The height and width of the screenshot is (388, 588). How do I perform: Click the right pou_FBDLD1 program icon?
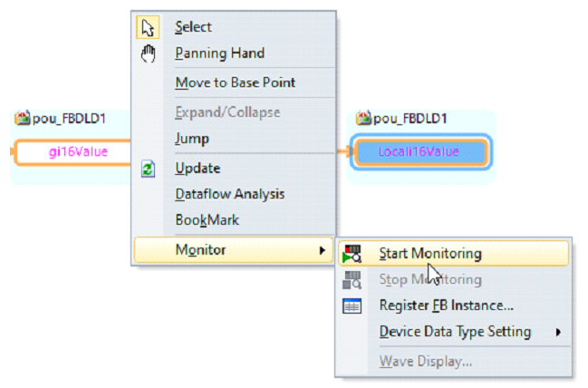pos(363,118)
